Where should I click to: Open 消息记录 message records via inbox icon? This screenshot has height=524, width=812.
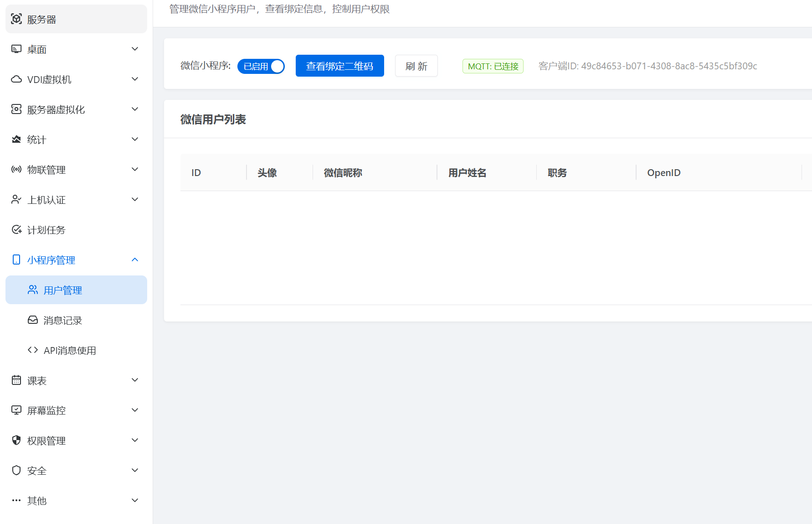[x=32, y=320]
